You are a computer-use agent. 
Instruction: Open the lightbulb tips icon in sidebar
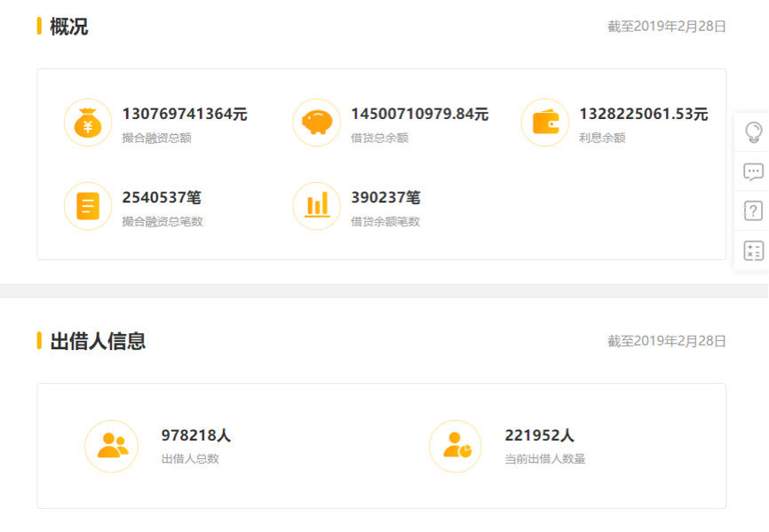point(752,132)
